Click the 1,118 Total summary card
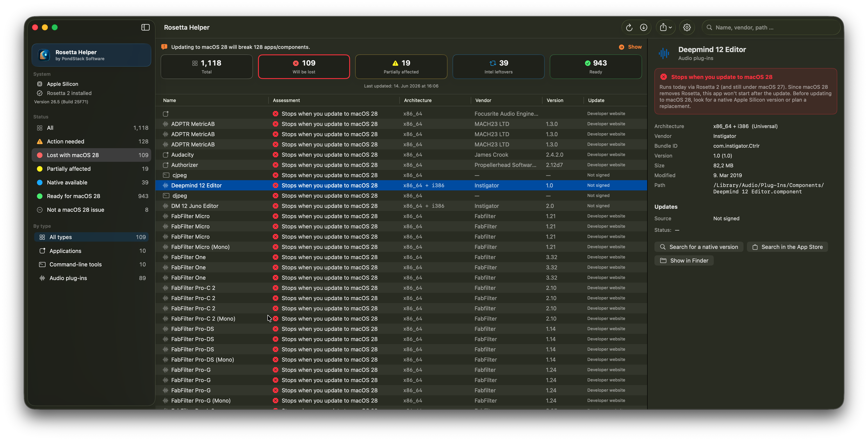 (x=207, y=67)
